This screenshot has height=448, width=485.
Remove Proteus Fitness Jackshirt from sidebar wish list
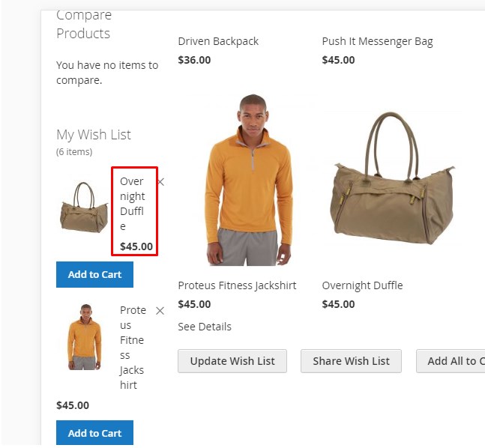(x=160, y=311)
